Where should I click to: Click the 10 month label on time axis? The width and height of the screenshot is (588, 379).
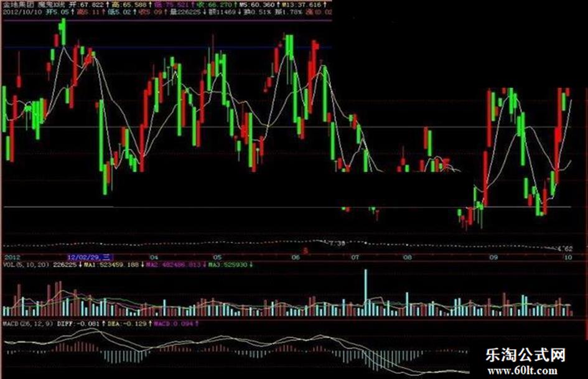568,258
